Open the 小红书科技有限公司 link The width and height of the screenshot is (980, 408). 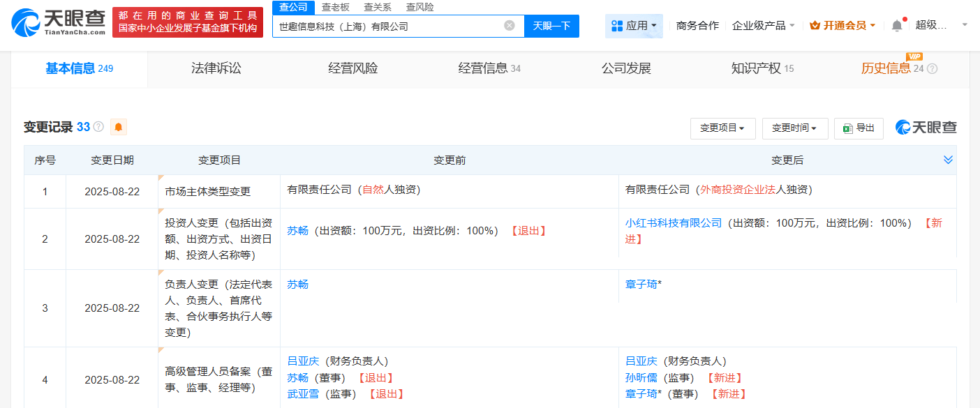tap(674, 223)
